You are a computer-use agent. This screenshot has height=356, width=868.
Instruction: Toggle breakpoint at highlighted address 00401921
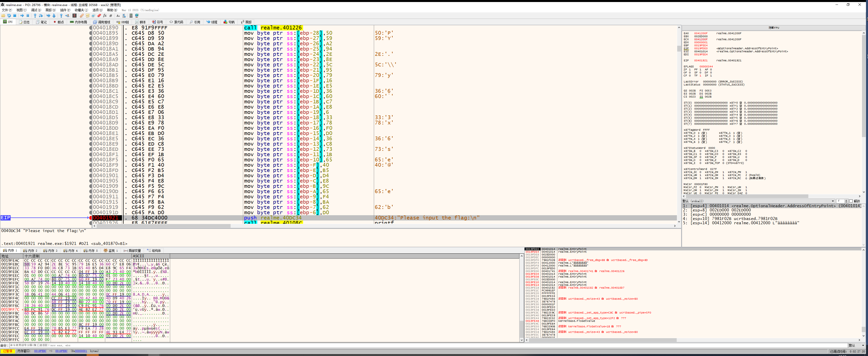click(91, 218)
